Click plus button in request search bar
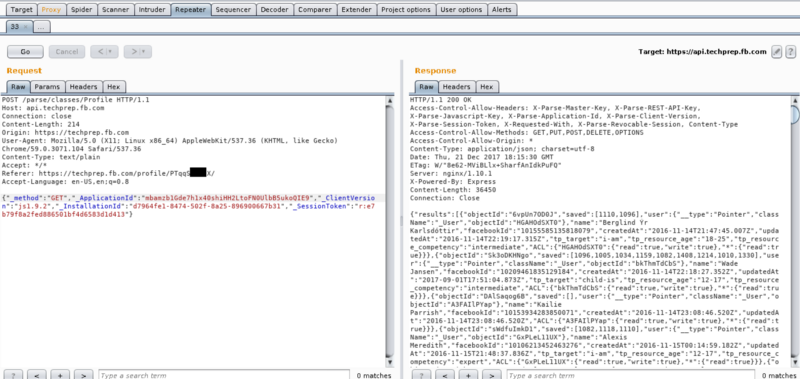 60,375
